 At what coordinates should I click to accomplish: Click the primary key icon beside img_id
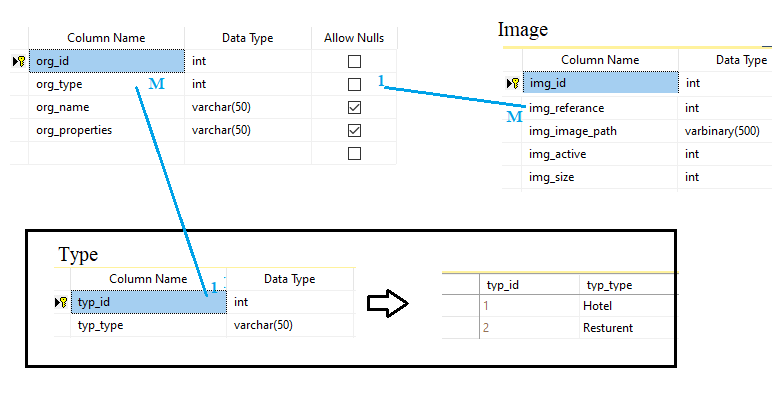513,83
